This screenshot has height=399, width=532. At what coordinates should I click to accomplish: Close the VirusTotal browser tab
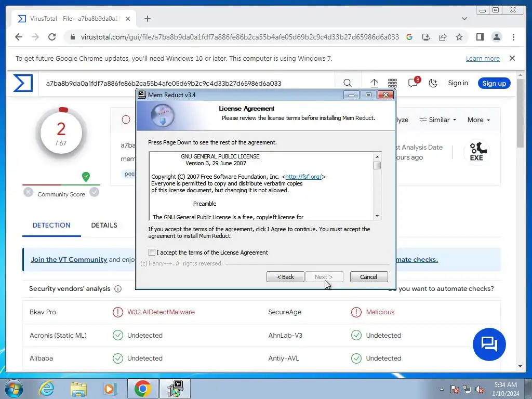[128, 19]
